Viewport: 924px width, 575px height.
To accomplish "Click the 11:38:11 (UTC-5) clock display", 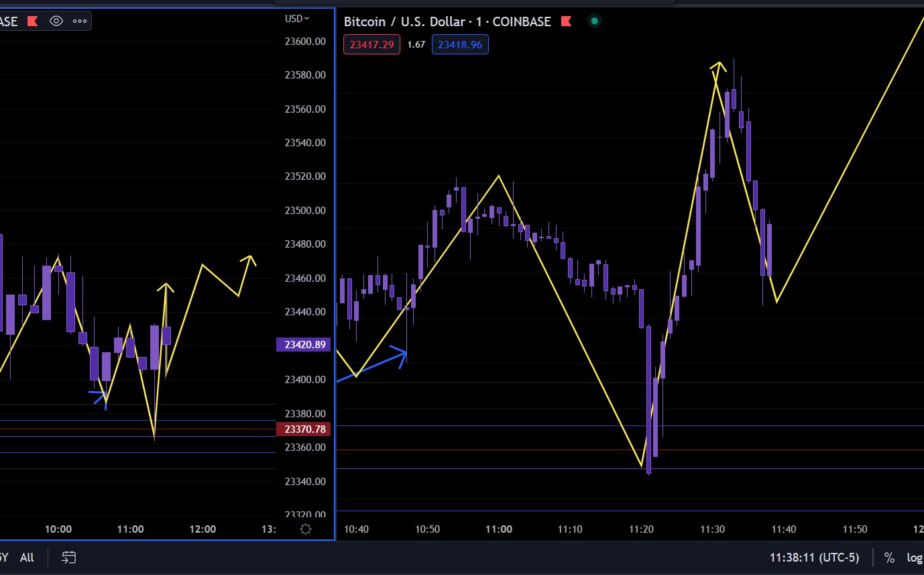I will click(x=815, y=557).
